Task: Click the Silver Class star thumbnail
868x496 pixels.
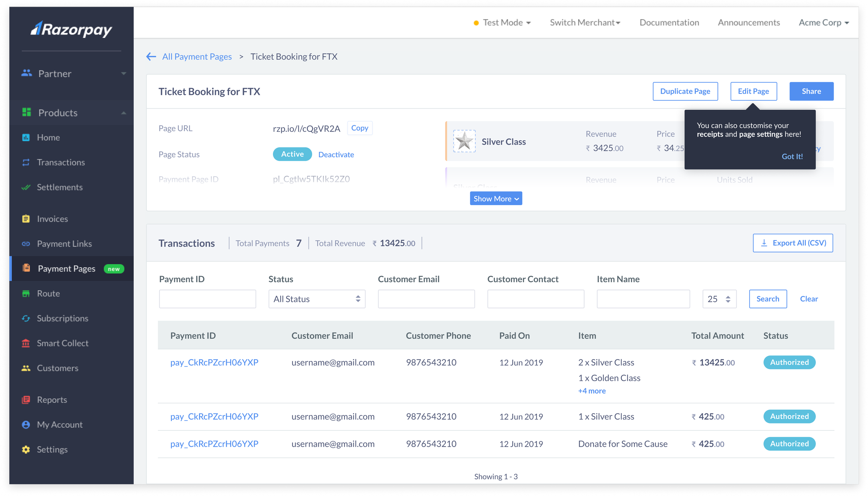Action: pos(464,141)
